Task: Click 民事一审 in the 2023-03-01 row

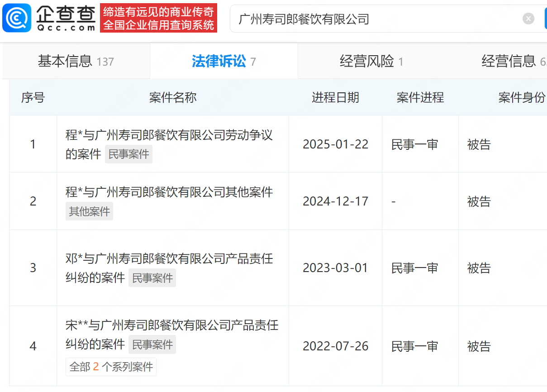Action: [x=415, y=268]
